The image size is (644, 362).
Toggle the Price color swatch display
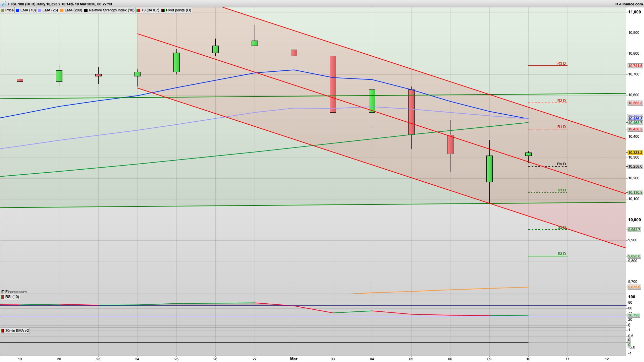point(3,10)
